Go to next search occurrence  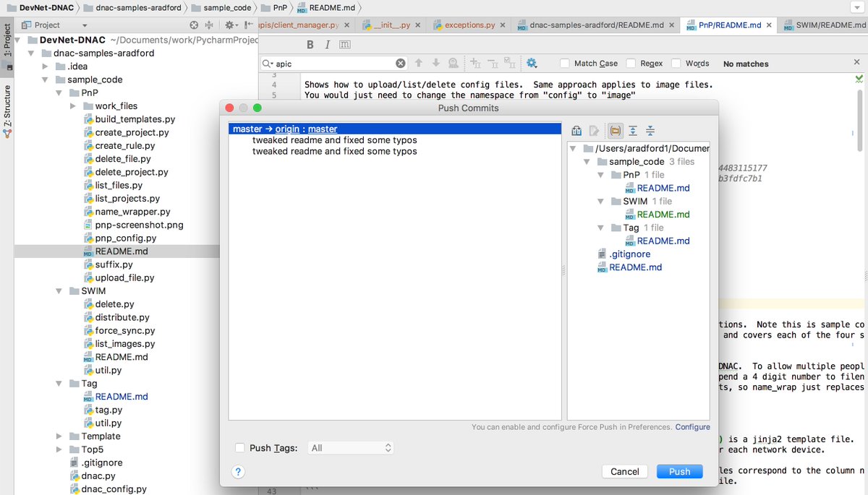[x=435, y=64]
